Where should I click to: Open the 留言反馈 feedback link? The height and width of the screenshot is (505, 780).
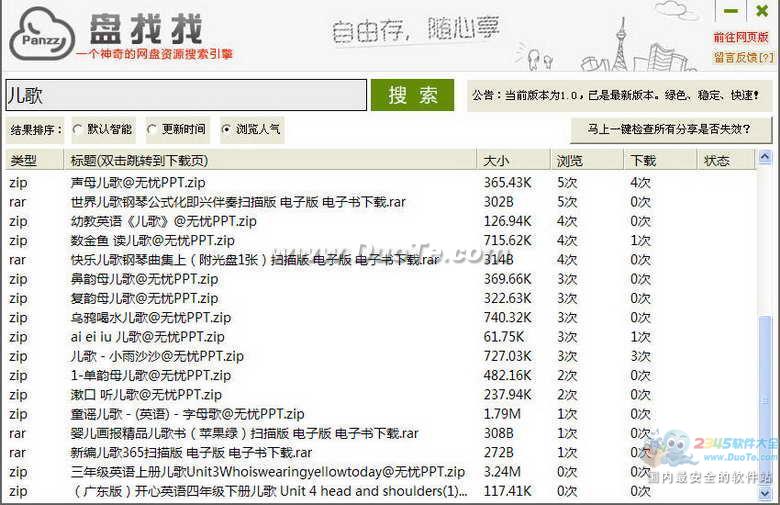[x=741, y=58]
